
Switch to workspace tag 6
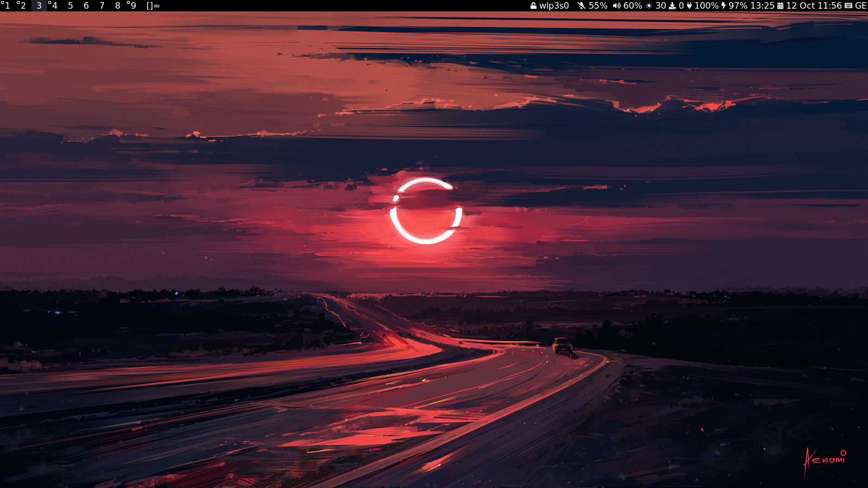pos(86,5)
